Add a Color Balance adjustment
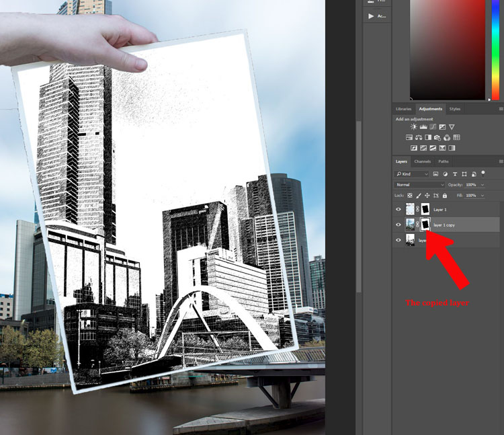Screen dimensions: 504x435 click(x=419, y=137)
